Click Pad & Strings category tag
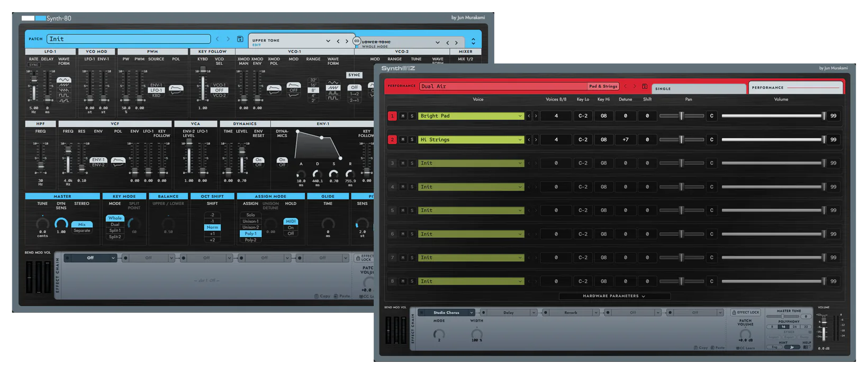This screenshot has width=868, height=374. pyautogui.click(x=603, y=86)
